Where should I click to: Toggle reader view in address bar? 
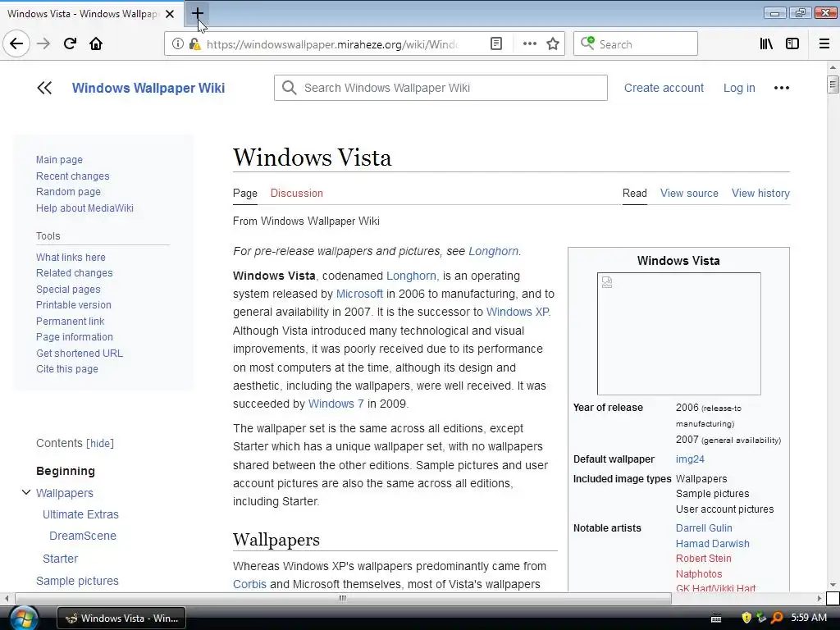(496, 44)
